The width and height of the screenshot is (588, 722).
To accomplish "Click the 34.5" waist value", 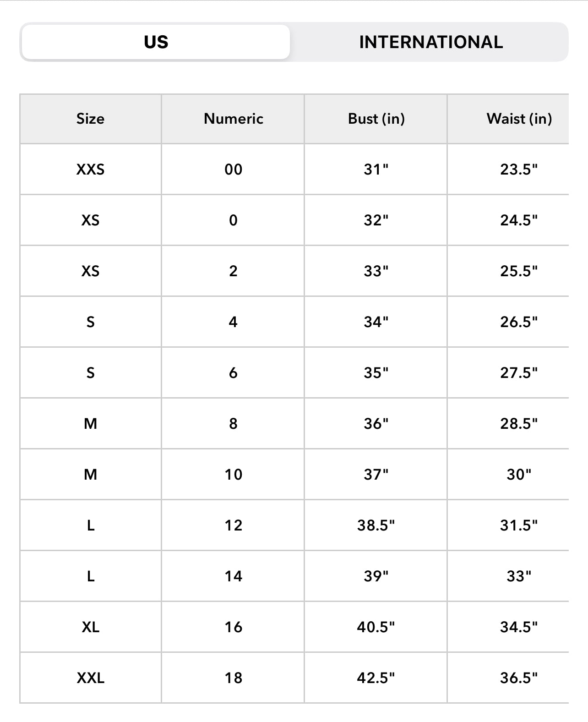I will [x=519, y=627].
